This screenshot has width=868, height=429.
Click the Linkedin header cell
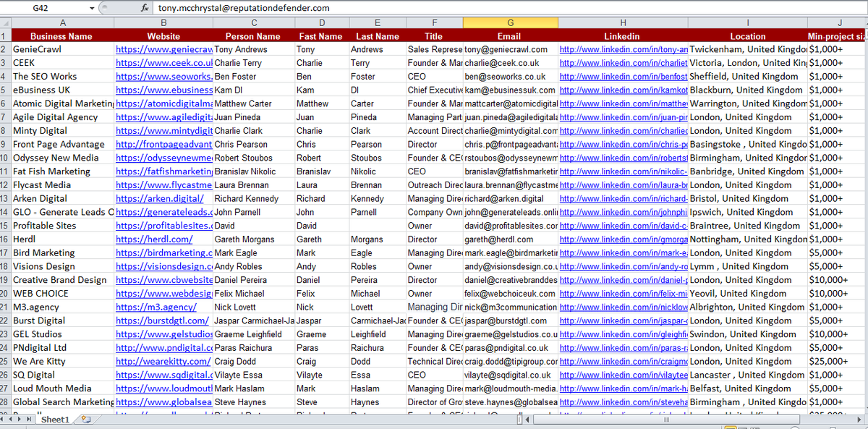click(x=622, y=36)
